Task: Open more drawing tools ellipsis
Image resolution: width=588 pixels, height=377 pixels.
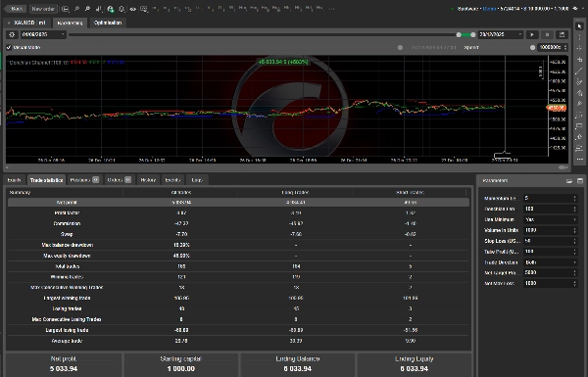Action: [x=580, y=159]
